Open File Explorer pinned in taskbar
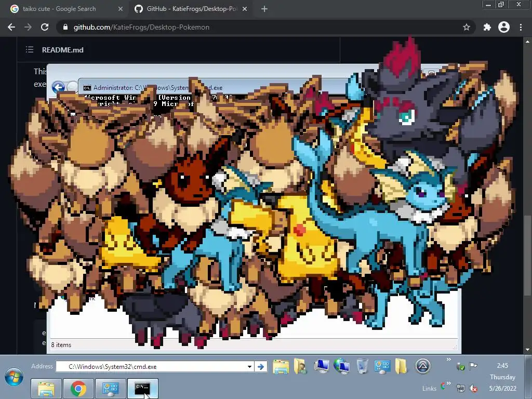532x399 pixels. [46, 389]
